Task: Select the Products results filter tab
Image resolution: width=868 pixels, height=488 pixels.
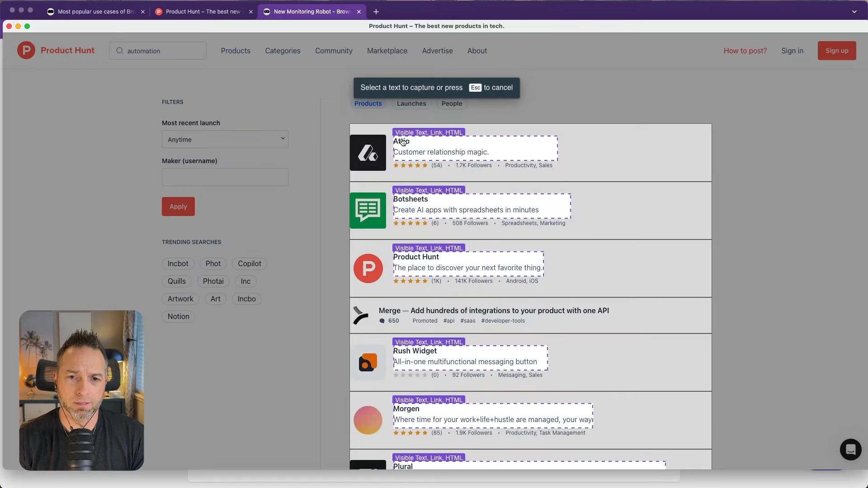Action: [368, 103]
